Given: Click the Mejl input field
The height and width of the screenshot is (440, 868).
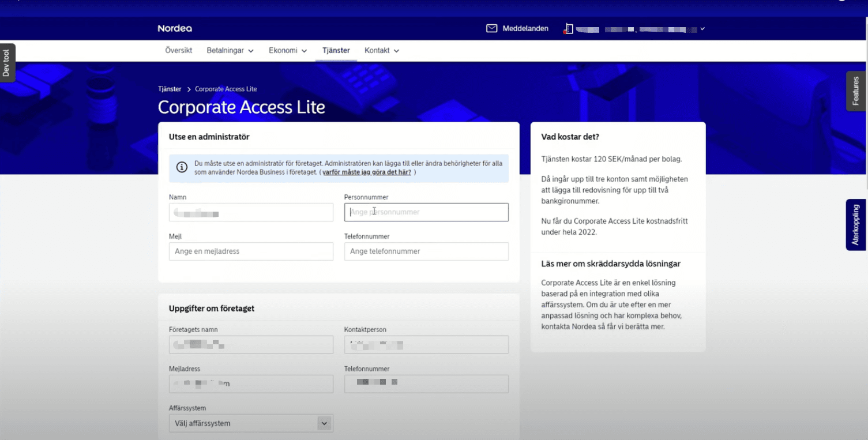Looking at the screenshot, I should (x=251, y=251).
